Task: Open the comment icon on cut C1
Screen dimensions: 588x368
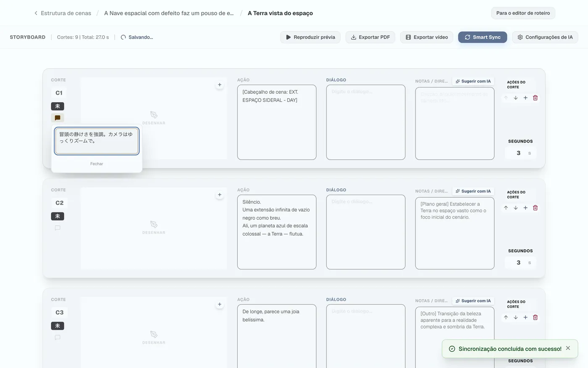Action: pos(58,118)
